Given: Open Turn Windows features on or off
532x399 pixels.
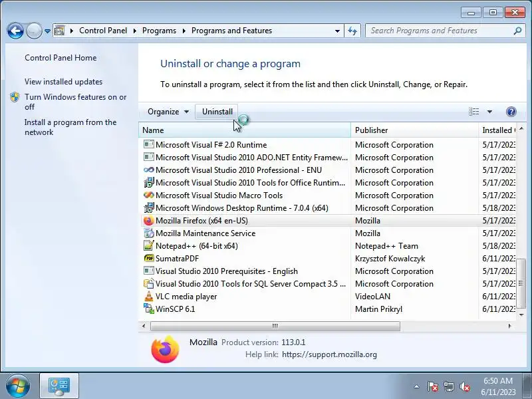Looking at the screenshot, I should point(75,102).
